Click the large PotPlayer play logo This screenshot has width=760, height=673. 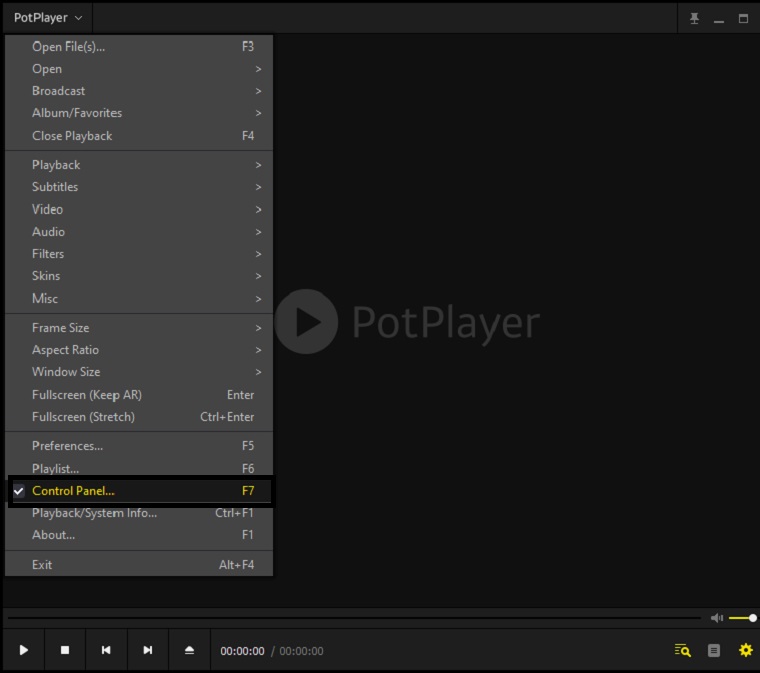[x=306, y=321]
